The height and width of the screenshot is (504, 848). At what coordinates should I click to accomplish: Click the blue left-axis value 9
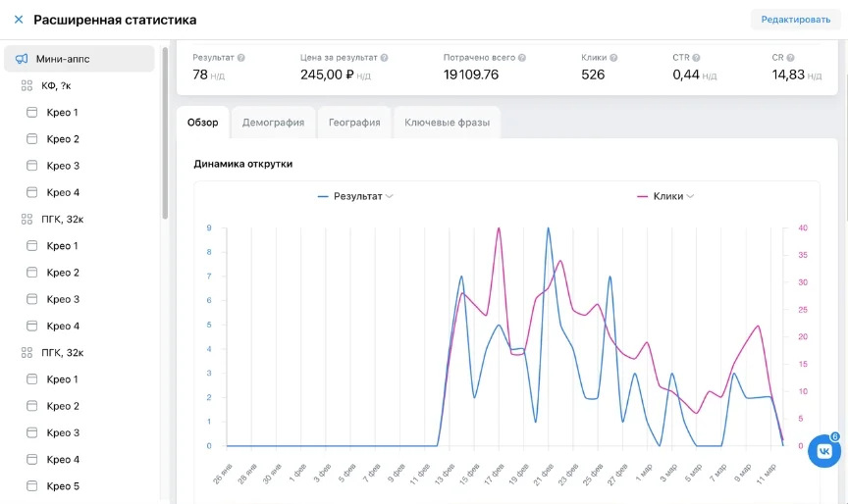(x=209, y=227)
